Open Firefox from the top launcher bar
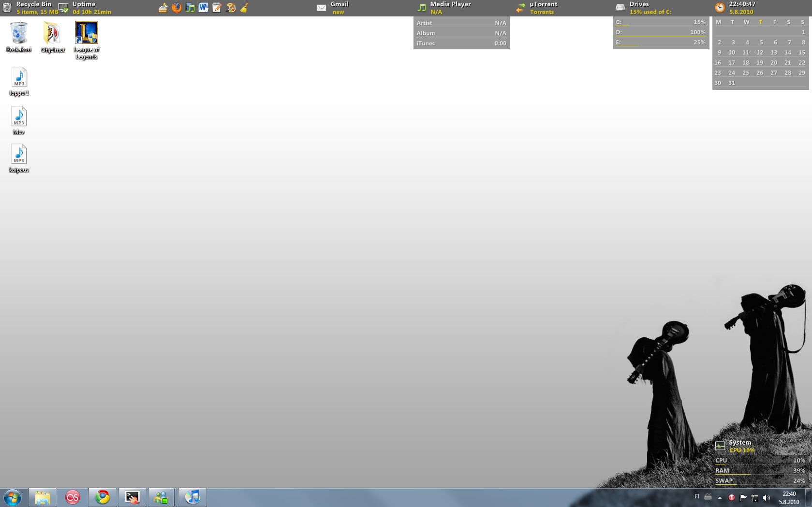The width and height of the screenshot is (812, 507). (177, 8)
